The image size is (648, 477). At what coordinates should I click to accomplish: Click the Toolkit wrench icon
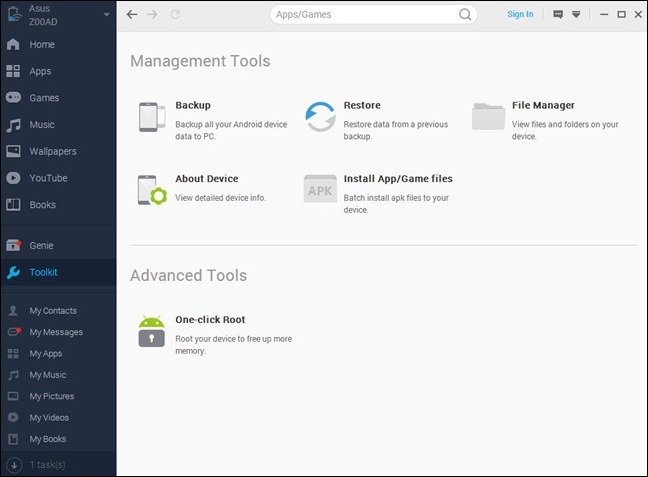click(x=13, y=272)
